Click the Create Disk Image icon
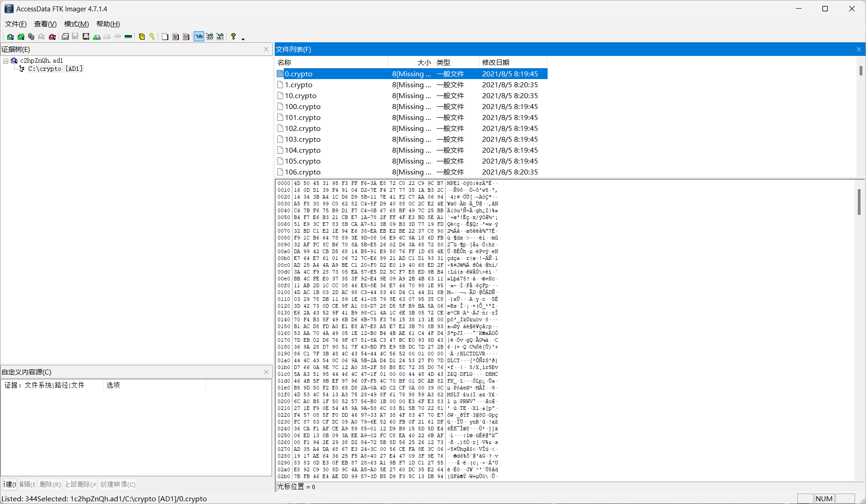The height and width of the screenshot is (504, 866). pyautogui.click(x=65, y=37)
